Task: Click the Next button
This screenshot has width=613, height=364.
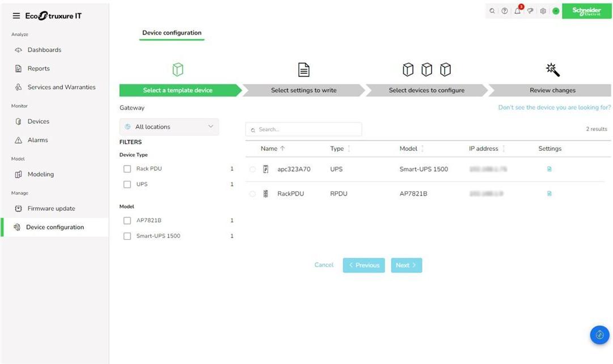Action: (x=406, y=265)
